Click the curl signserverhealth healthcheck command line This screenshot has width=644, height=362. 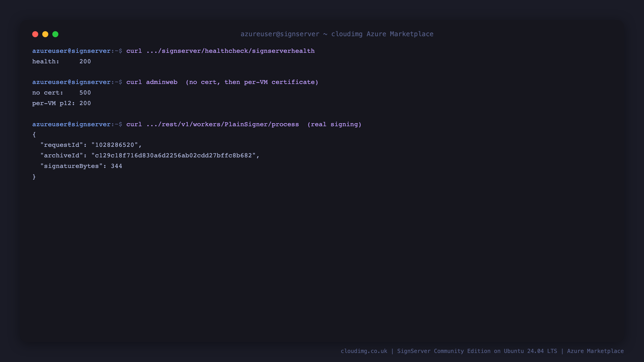[x=174, y=51]
